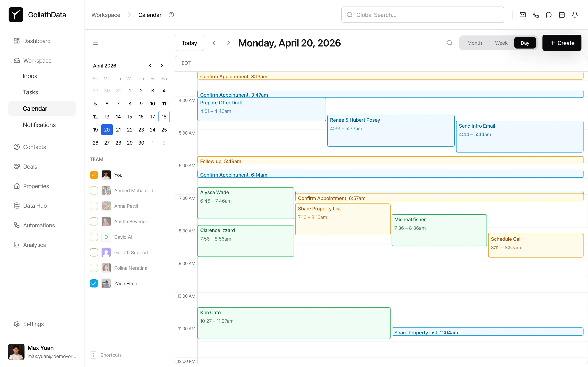Navigate to the next day arrow
588x367 pixels.
(x=228, y=43)
